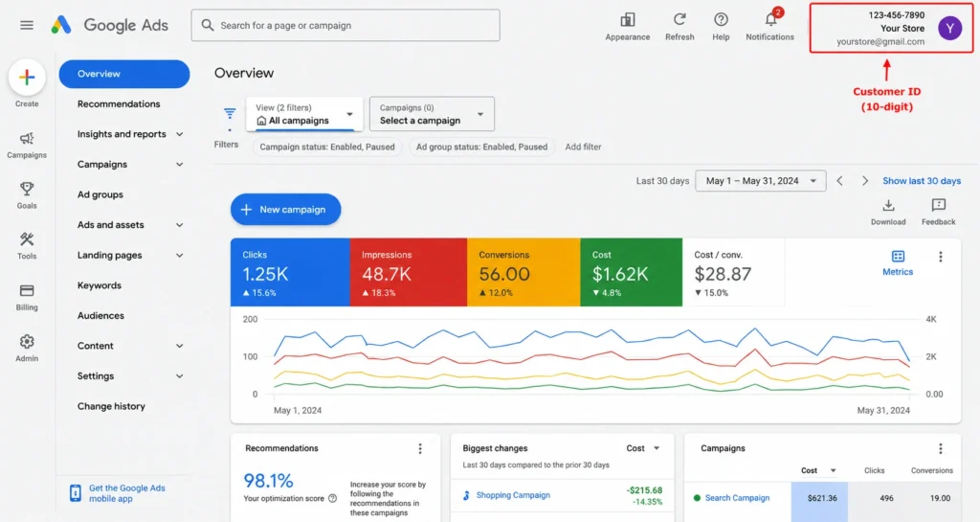This screenshot has width=980, height=522.
Task: Open the date range dropdown
Action: (x=761, y=181)
